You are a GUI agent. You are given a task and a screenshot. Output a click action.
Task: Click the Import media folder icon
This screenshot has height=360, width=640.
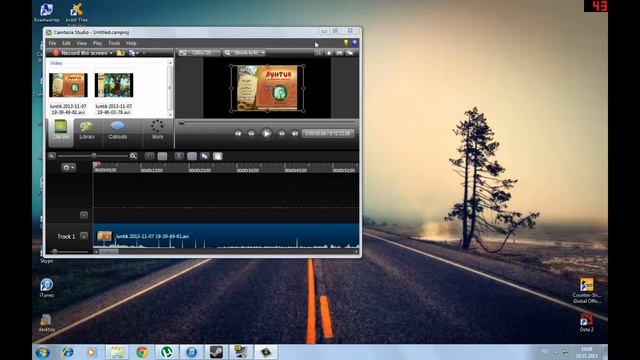tap(120, 53)
